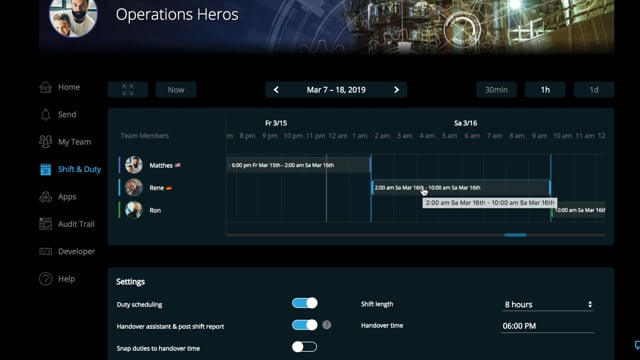
Task: Switch timeline scale to 1d
Action: pyautogui.click(x=594, y=90)
